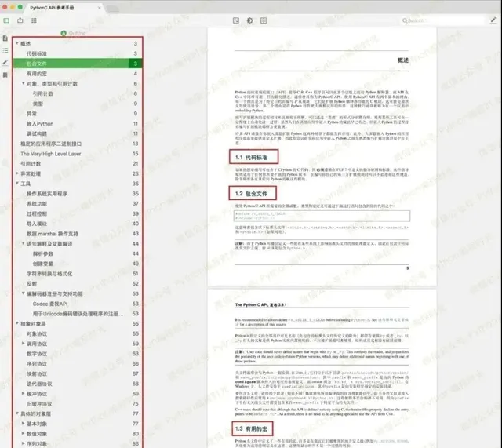
Task: Expand the 数值对象 outline node
Action: point(23,433)
